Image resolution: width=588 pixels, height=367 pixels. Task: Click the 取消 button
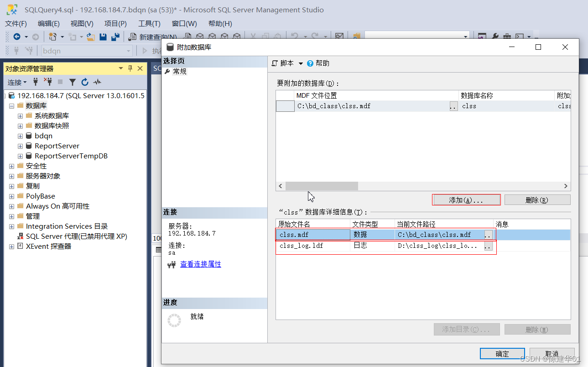pos(552,354)
